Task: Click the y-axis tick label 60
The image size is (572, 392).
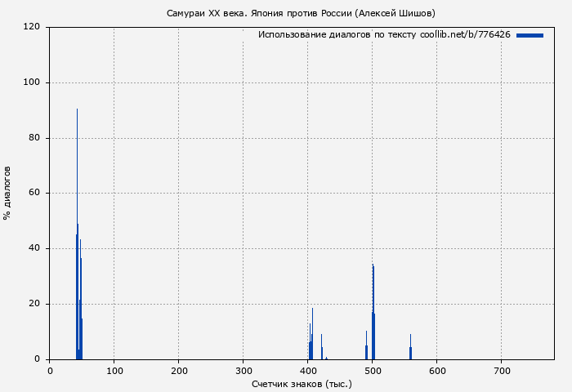Action: (34, 194)
